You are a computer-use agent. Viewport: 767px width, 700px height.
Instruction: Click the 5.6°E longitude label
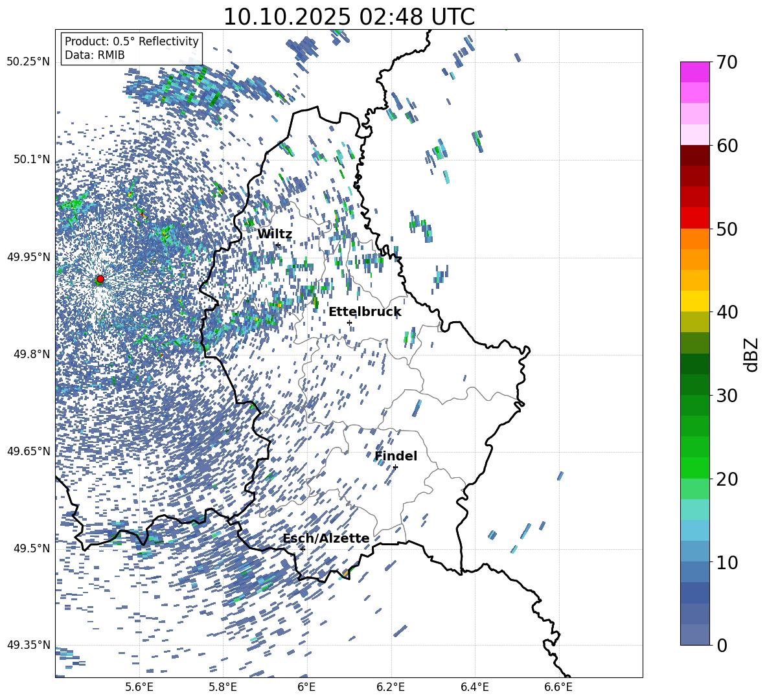(x=139, y=687)
